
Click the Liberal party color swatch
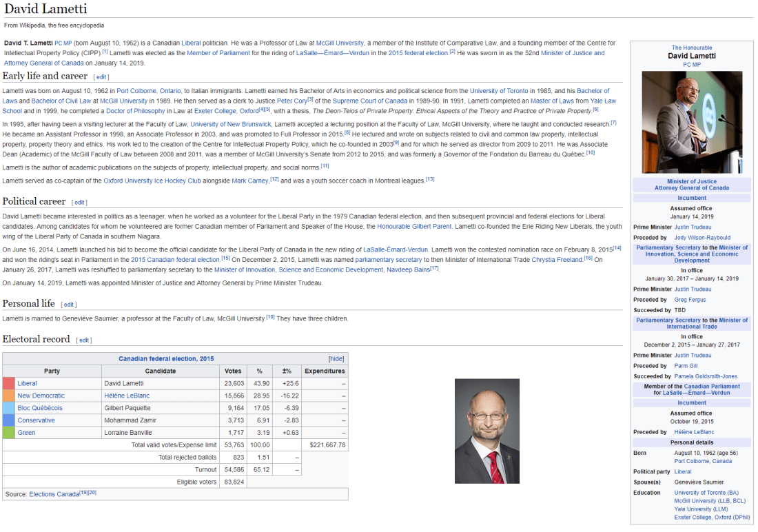(7, 382)
